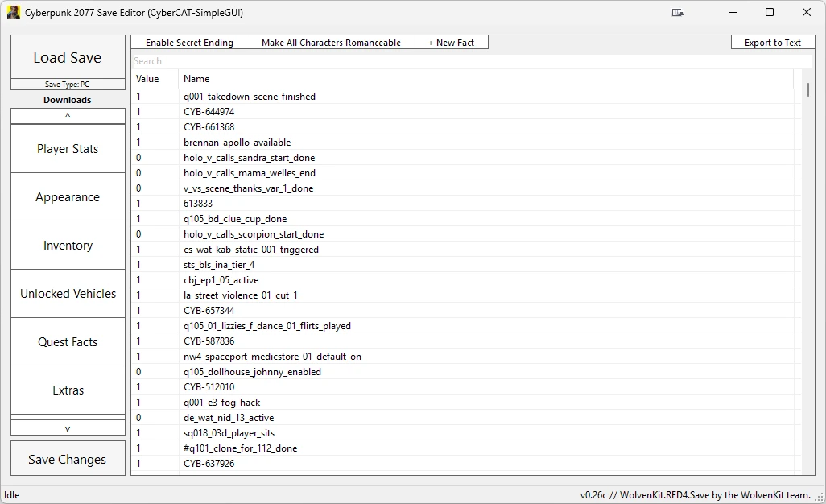Screen dimensions: 826x504
Task: Click the Cyberpunk app logo in titlebar
Action: coord(13,12)
